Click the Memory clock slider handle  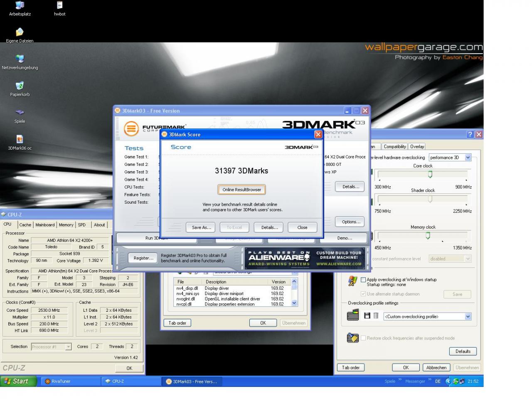click(x=428, y=236)
